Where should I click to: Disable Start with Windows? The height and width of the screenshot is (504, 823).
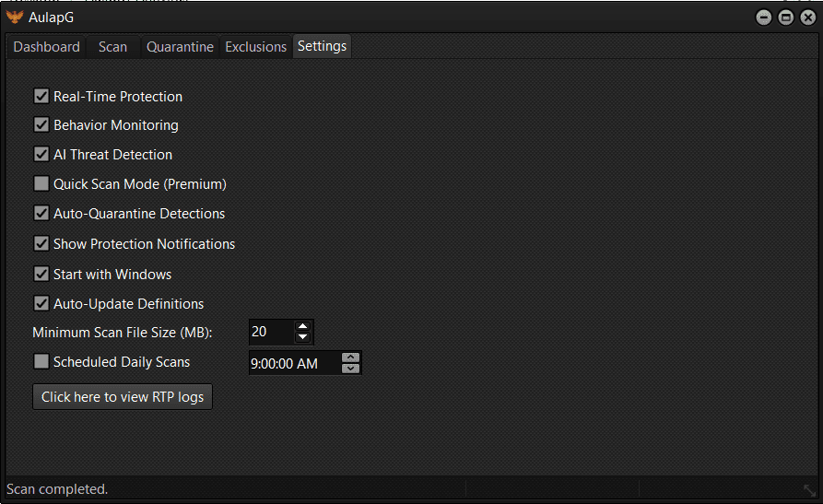41,274
